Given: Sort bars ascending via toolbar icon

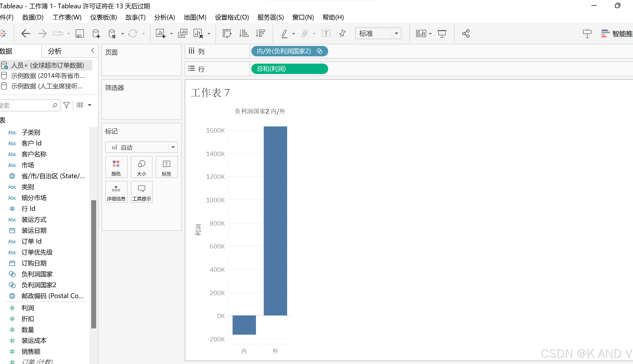Looking at the screenshot, I should click(x=244, y=33).
